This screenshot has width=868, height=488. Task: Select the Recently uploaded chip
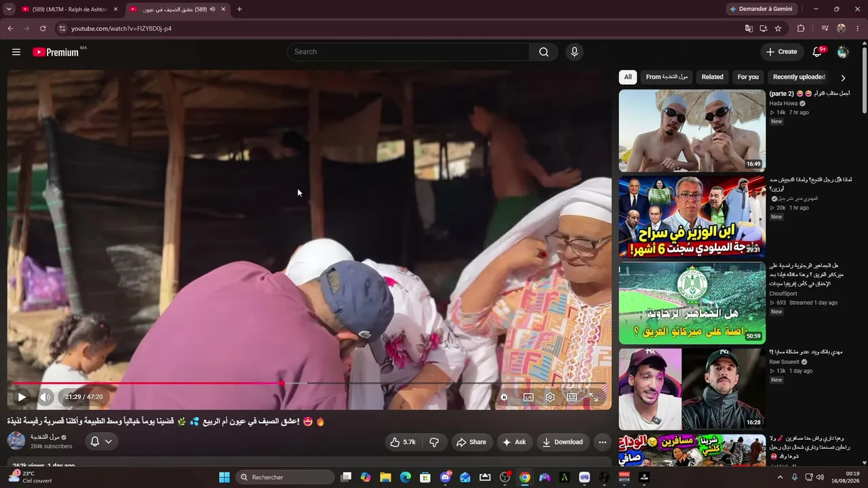pos(799,77)
